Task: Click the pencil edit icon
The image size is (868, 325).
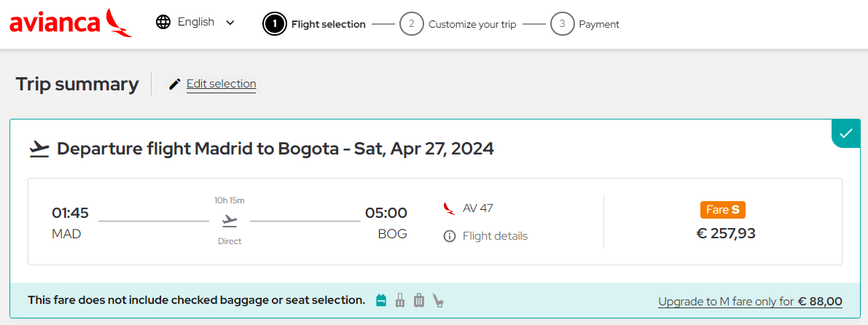Action: [175, 84]
